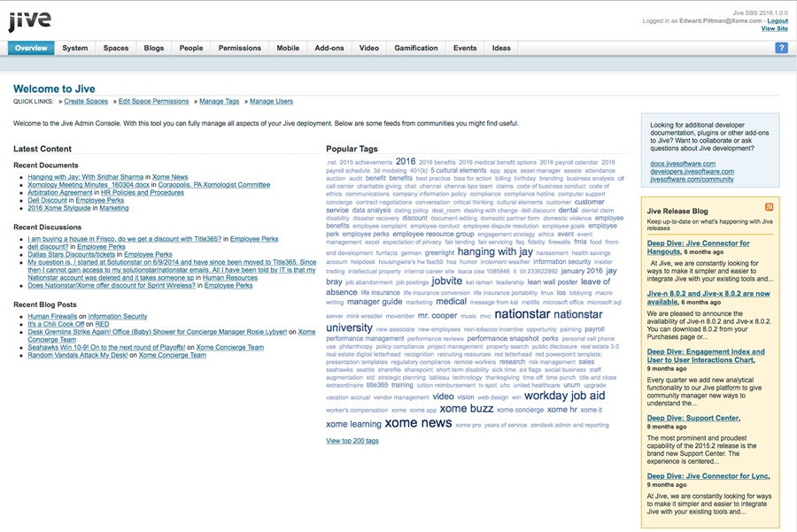Open the Xomology Meeting Minutes document
The image size is (797, 532).
pyautogui.click(x=89, y=184)
